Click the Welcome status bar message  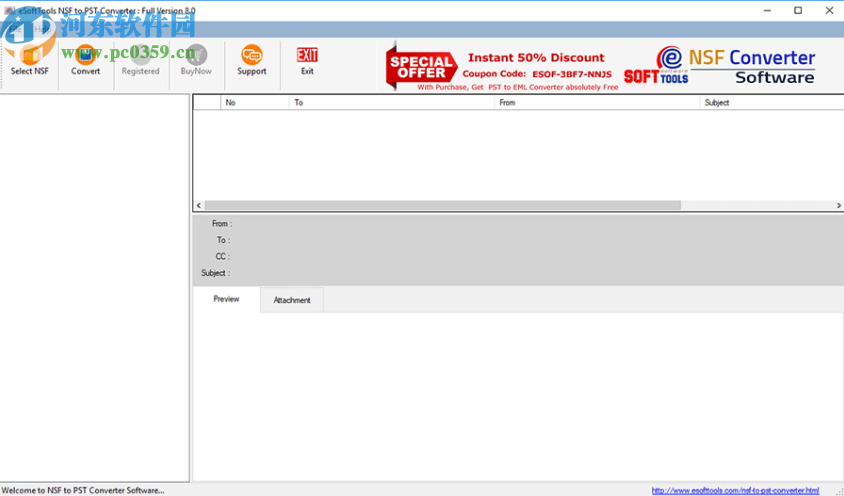pyautogui.click(x=83, y=490)
